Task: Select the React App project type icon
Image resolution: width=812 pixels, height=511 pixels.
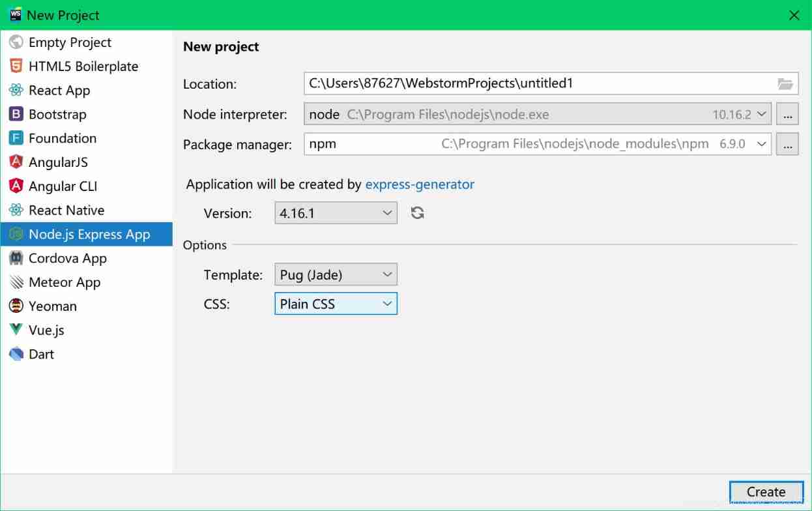Action: pyautogui.click(x=16, y=90)
